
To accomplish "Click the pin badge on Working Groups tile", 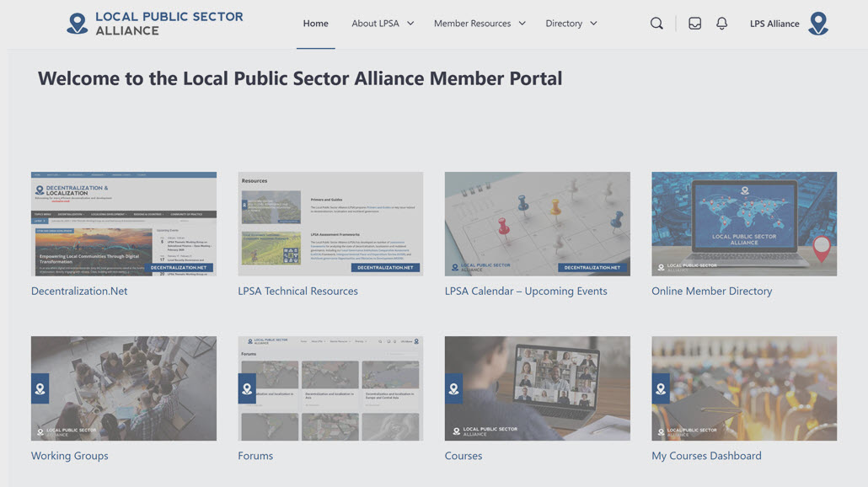I will coord(40,389).
